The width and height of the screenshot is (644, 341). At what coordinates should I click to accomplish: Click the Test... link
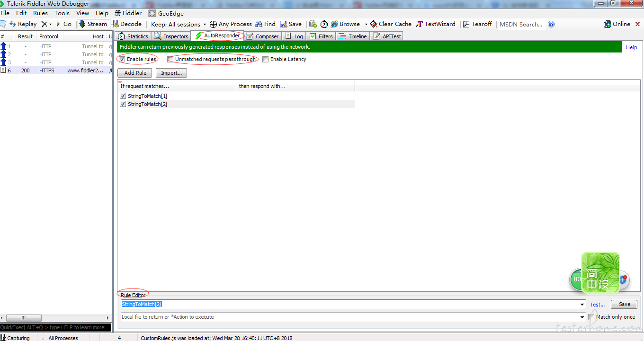(598, 305)
